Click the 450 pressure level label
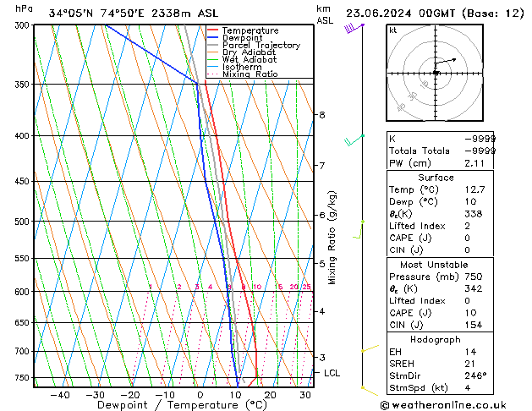This screenshot has height=411, width=532. [x=24, y=182]
